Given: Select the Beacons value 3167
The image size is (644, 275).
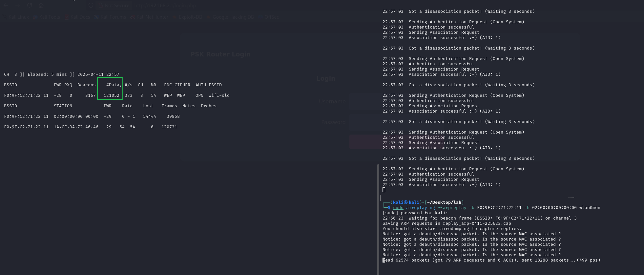Looking at the screenshot, I should click(x=91, y=95).
